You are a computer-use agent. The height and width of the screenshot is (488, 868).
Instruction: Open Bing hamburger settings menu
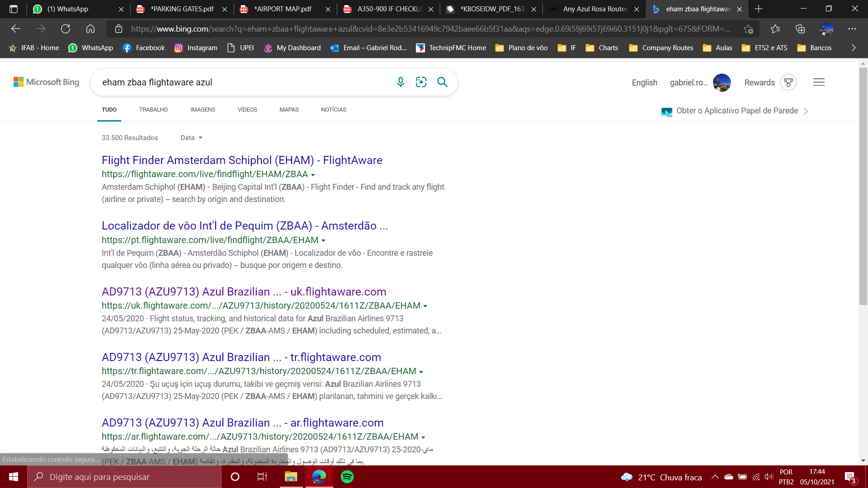coord(819,82)
